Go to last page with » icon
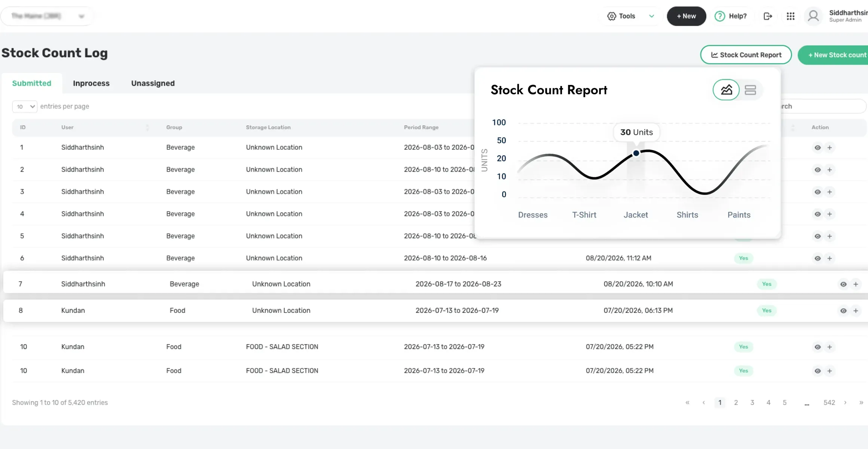The width and height of the screenshot is (868, 449). [x=861, y=403]
